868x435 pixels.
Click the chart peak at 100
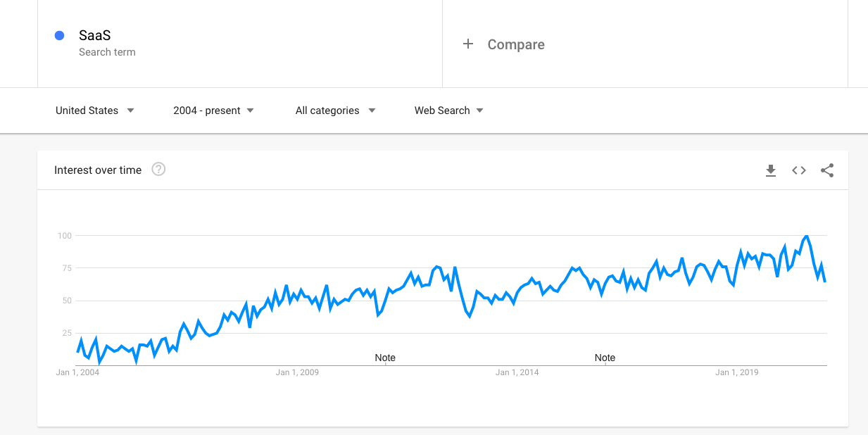pos(806,237)
